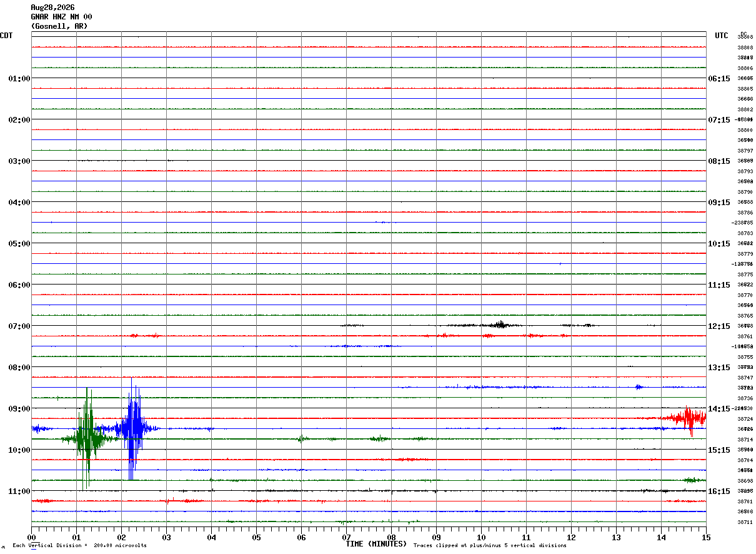Click the red seismic event near minute 14.5
756x554 pixels.
(685, 420)
